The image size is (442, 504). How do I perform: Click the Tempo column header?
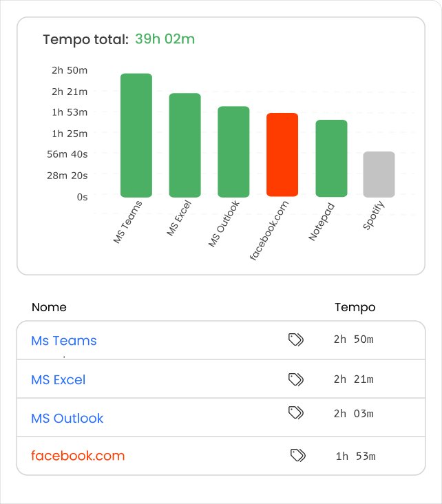pos(355,307)
